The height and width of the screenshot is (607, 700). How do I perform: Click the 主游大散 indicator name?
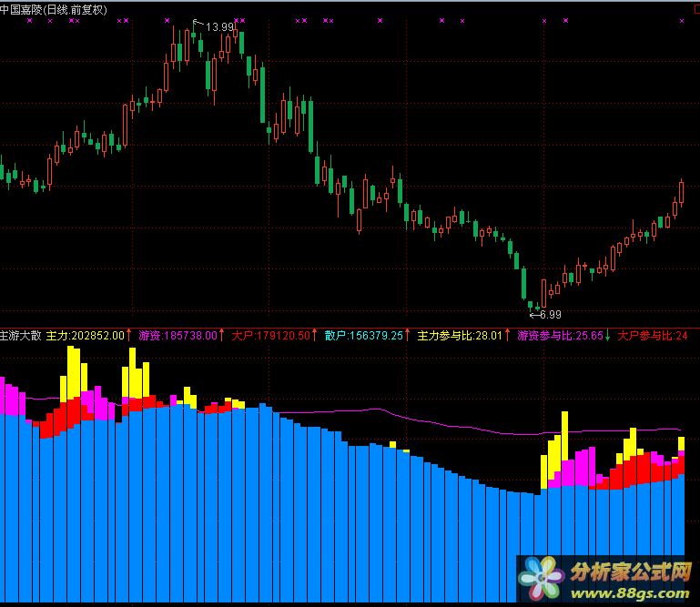pyautogui.click(x=21, y=336)
